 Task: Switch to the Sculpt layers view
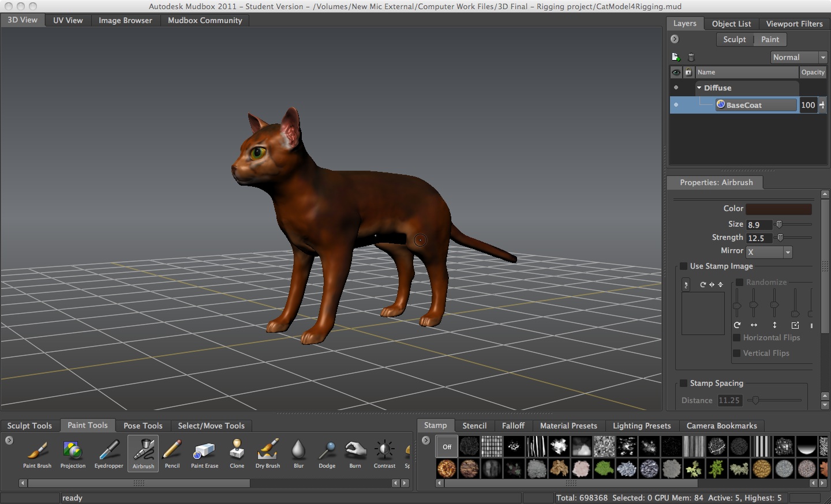click(x=735, y=39)
